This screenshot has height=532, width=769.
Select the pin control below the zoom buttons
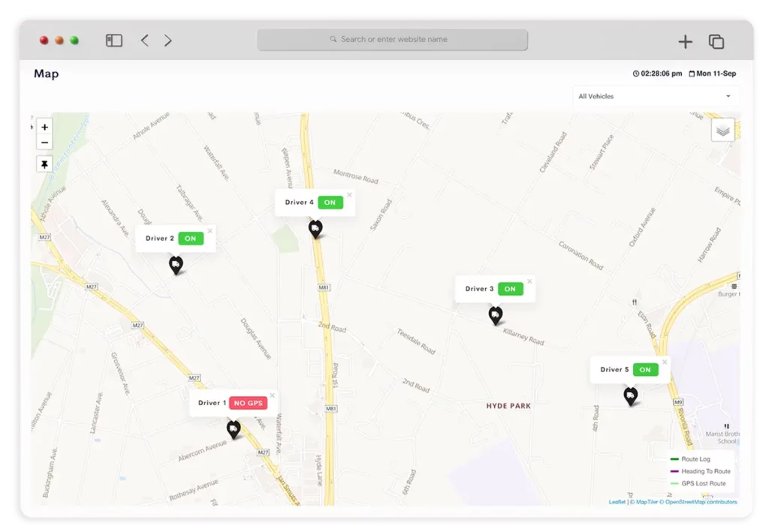[x=44, y=164]
